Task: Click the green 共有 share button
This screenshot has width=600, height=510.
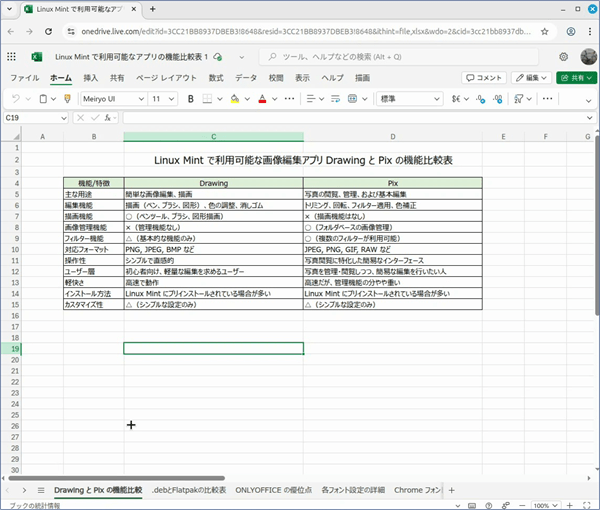Action: point(576,78)
